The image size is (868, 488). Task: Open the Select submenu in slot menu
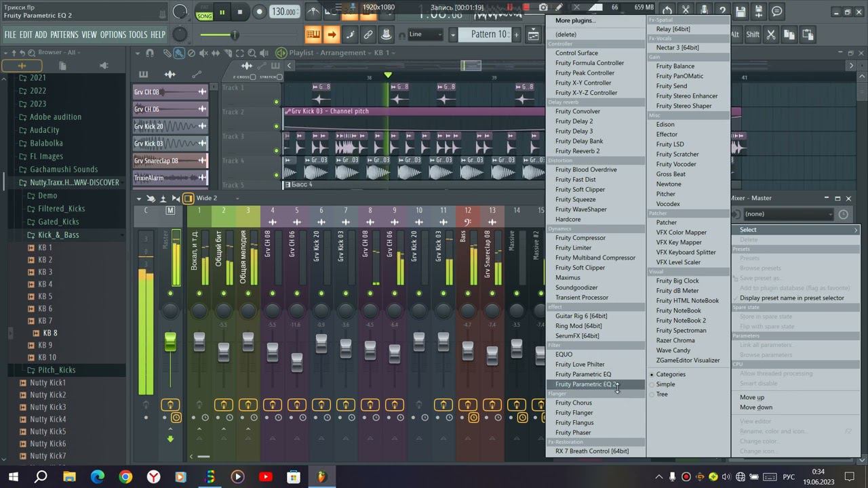click(x=795, y=230)
